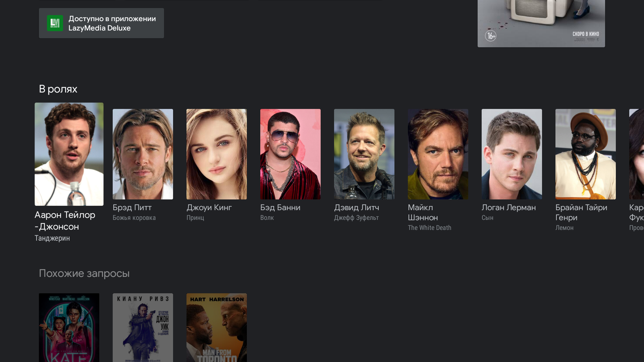Select David Leitch's photo
This screenshot has height=362, width=644.
(364, 154)
